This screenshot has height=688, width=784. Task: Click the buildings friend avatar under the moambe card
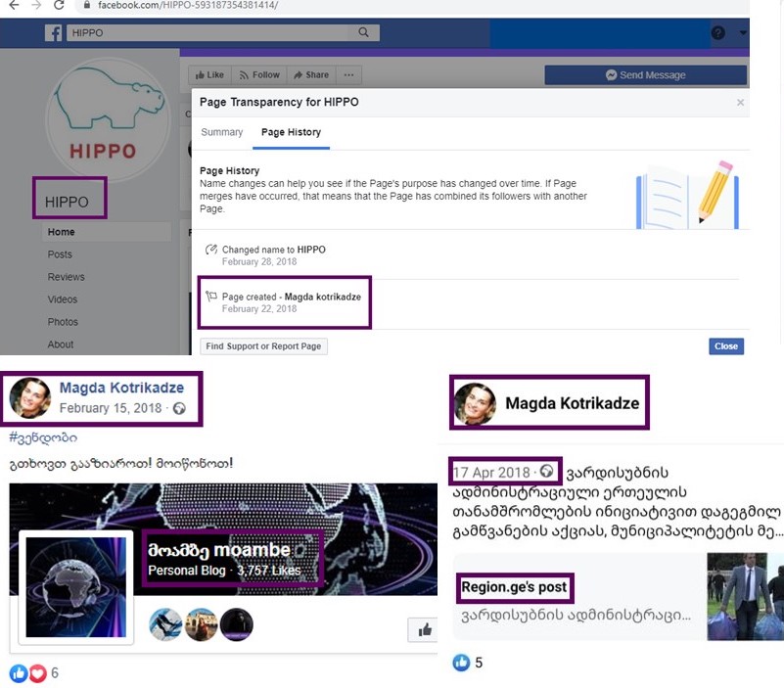tap(201, 624)
